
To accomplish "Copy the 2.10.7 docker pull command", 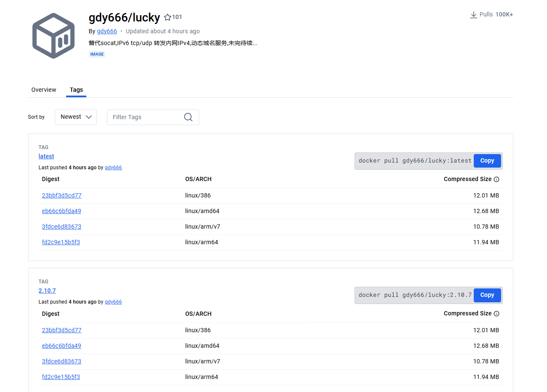I will pyautogui.click(x=487, y=295).
